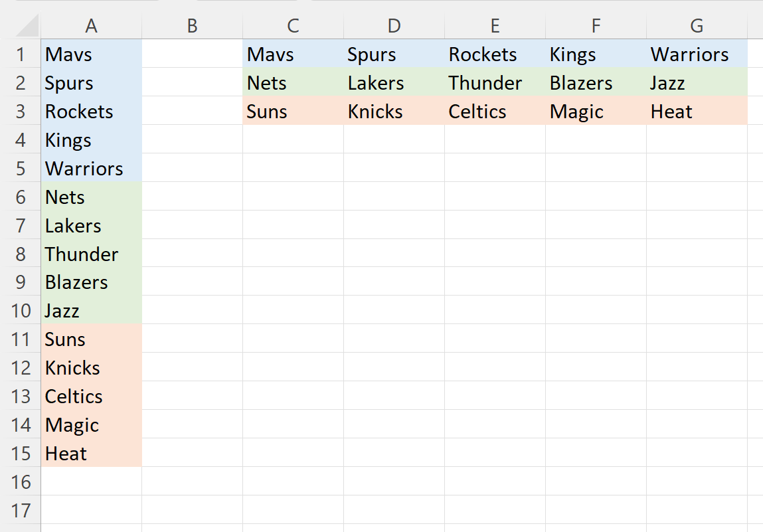Select the Warriors cell in column A

point(92,168)
